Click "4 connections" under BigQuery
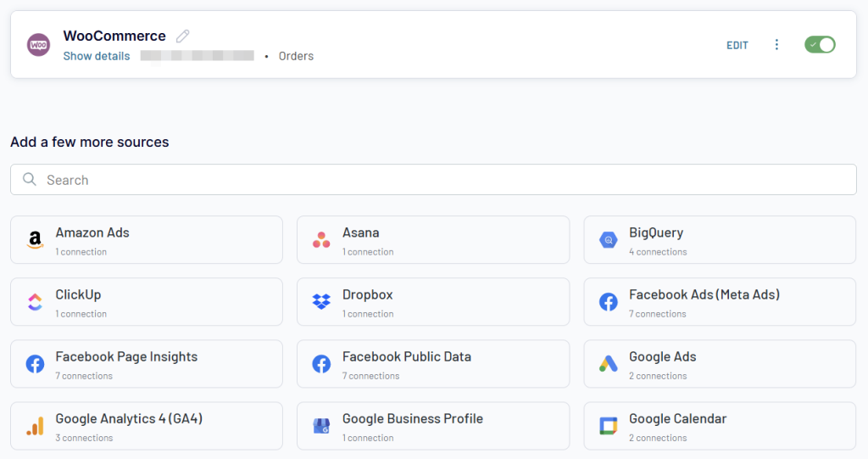868x459 pixels. click(658, 252)
